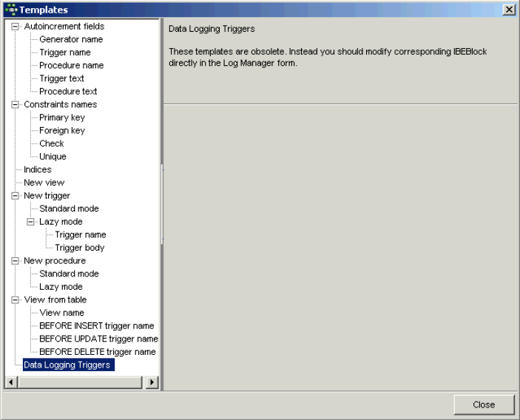Image resolution: width=520 pixels, height=420 pixels.
Task: Collapse the View from table node
Action: point(15,300)
